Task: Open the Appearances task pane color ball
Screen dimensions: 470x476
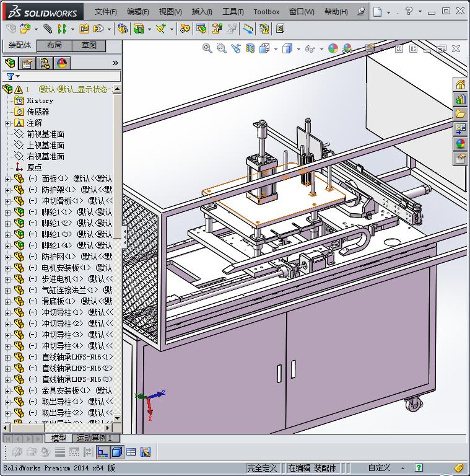Action: click(460, 144)
